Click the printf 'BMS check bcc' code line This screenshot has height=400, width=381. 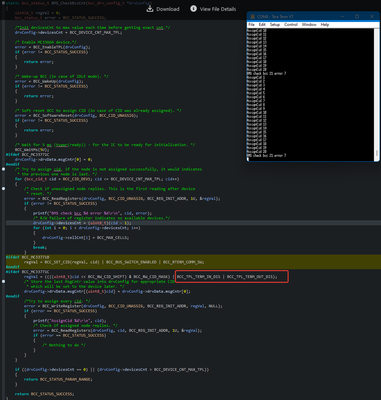point(92,213)
